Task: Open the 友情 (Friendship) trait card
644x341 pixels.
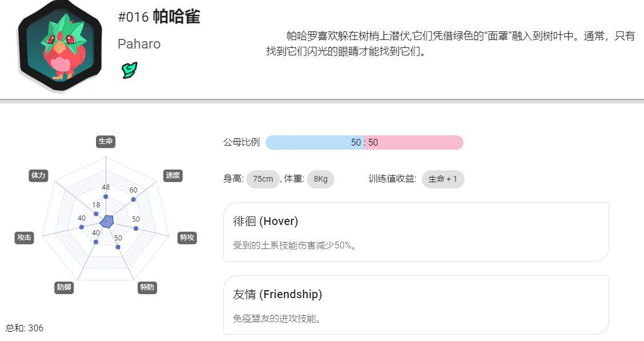Action: pos(416,305)
